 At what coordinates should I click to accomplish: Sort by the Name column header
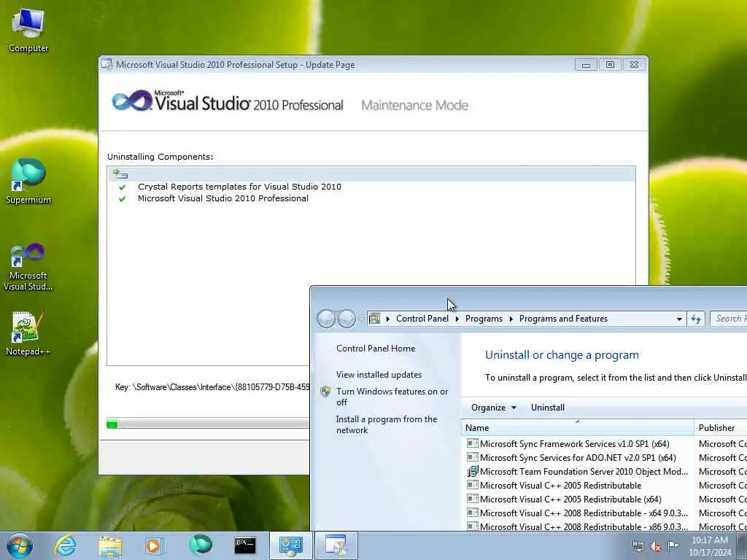(x=578, y=427)
